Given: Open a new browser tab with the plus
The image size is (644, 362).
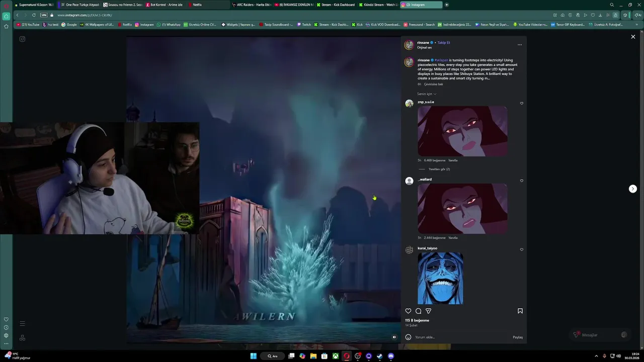Looking at the screenshot, I should (x=446, y=5).
